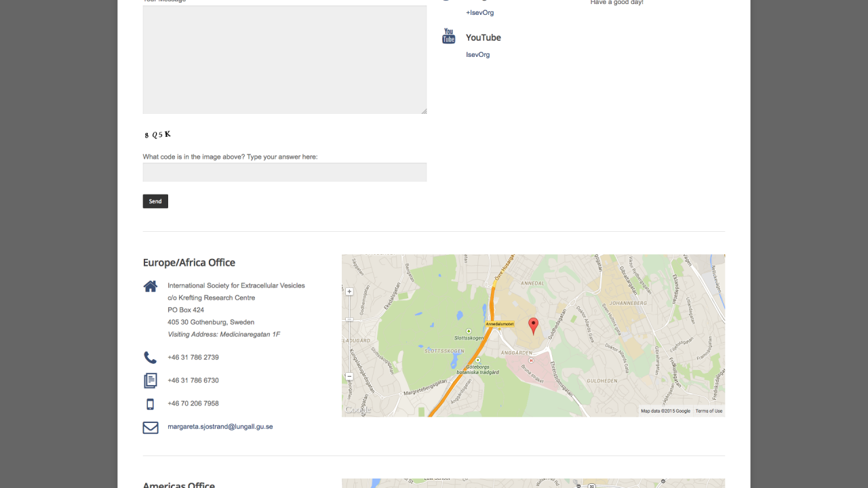The image size is (868, 488).
Task: Click the Annedalsmotet label on the map
Action: point(500,324)
